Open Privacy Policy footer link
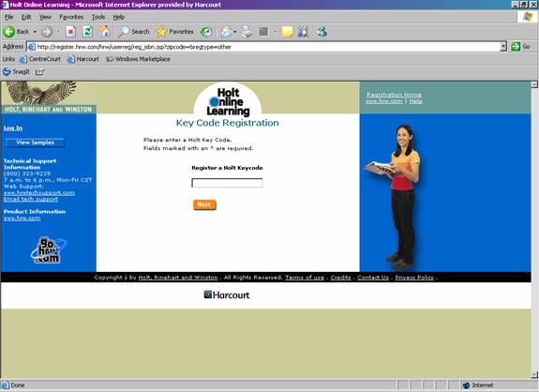539x392 pixels. point(414,278)
